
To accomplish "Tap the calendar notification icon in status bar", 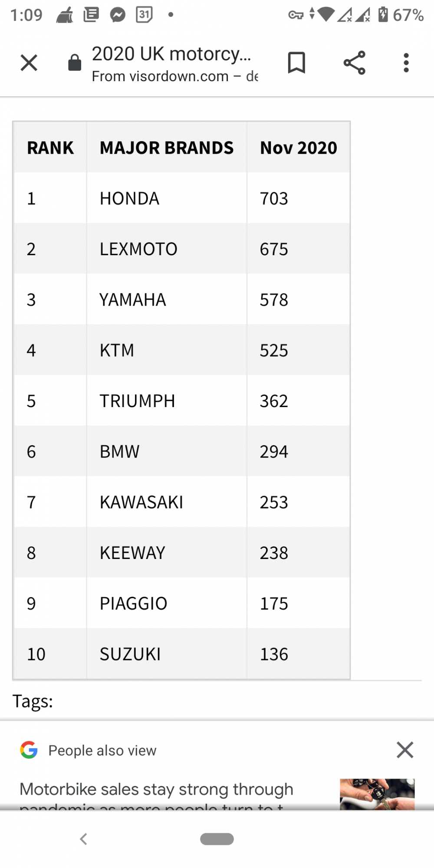I will (144, 15).
